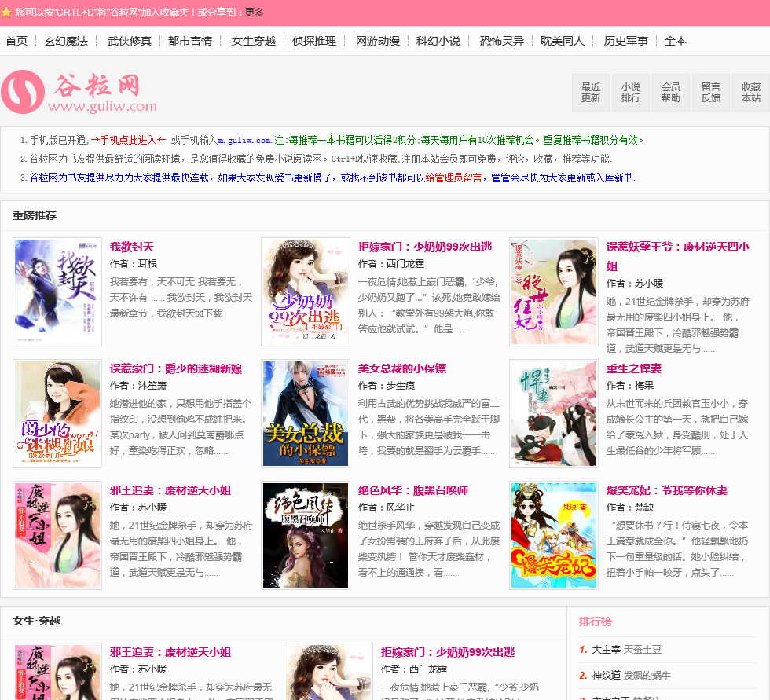Open the 美女总裁的小保镖 title link
Viewport: 770px width, 700px height.
(x=402, y=368)
